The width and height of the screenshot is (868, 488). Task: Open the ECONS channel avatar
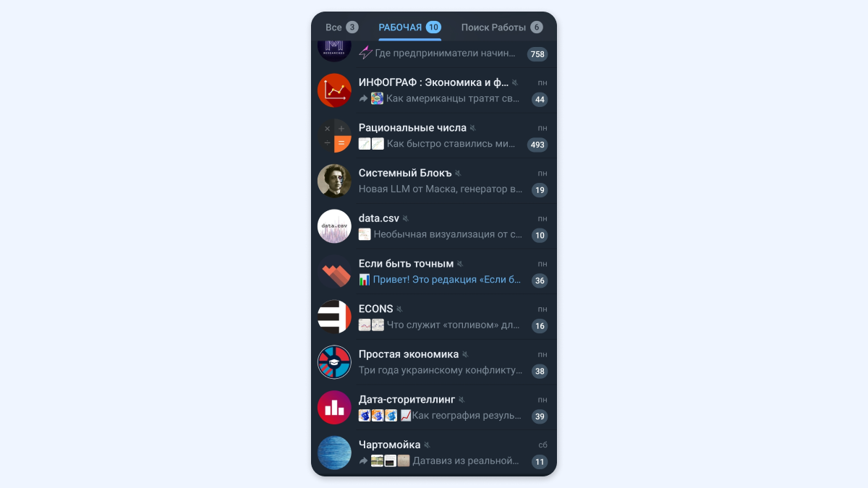pyautogui.click(x=334, y=317)
